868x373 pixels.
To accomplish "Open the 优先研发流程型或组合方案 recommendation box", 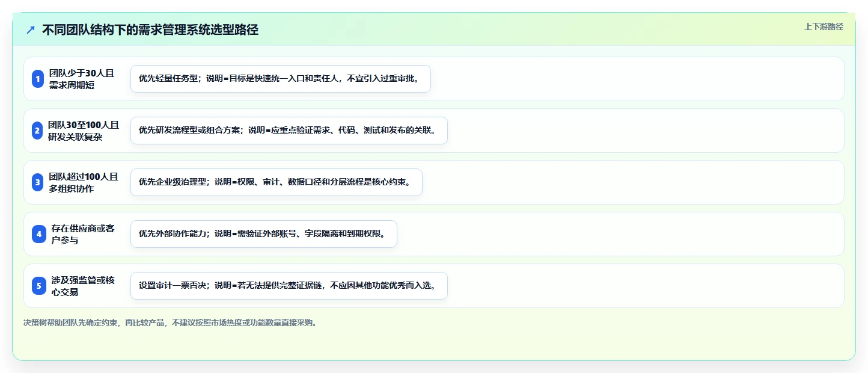I will pyautogui.click(x=289, y=131).
